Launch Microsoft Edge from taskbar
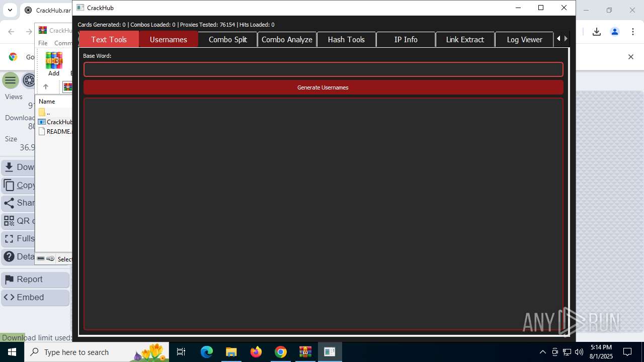Image resolution: width=644 pixels, height=362 pixels. pyautogui.click(x=207, y=352)
